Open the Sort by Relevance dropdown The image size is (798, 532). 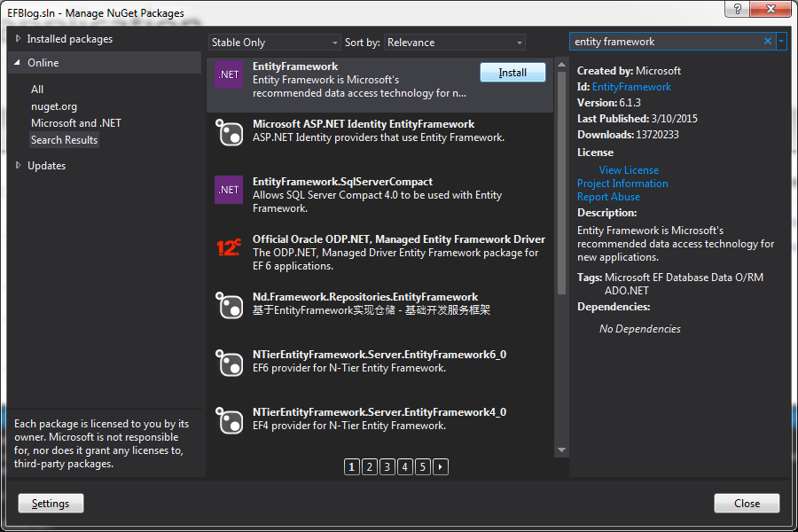click(x=455, y=43)
